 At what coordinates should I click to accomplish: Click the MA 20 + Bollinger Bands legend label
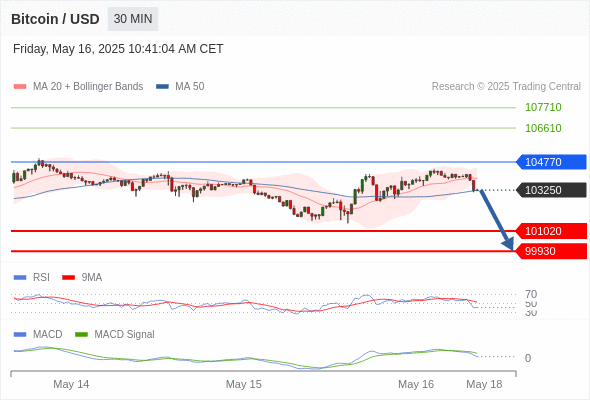88,87
